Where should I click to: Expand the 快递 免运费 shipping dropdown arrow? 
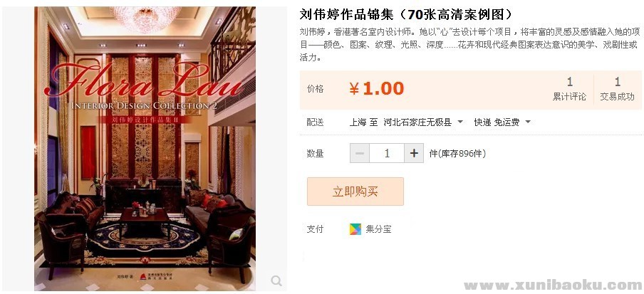[528, 122]
